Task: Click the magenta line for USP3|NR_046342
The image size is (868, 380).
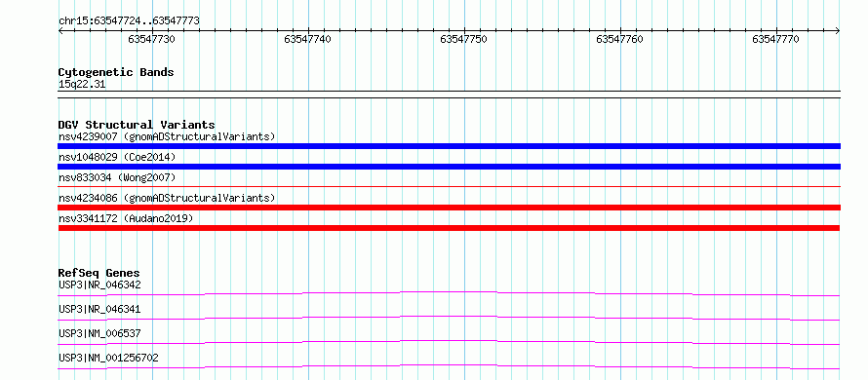Action: coord(449,293)
